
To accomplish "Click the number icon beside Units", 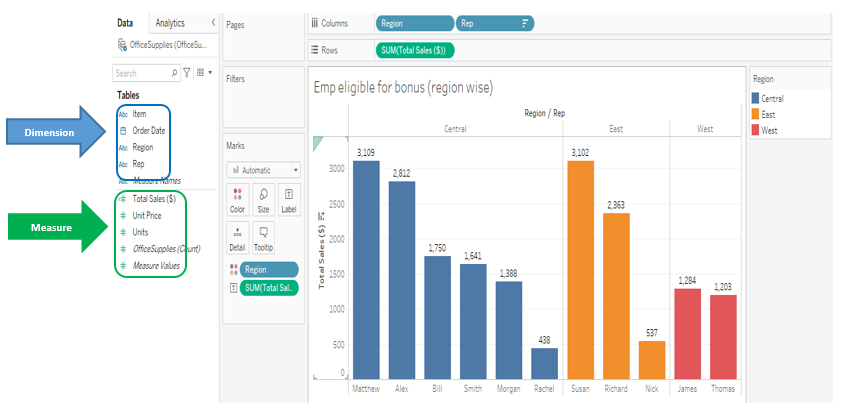I will [123, 232].
